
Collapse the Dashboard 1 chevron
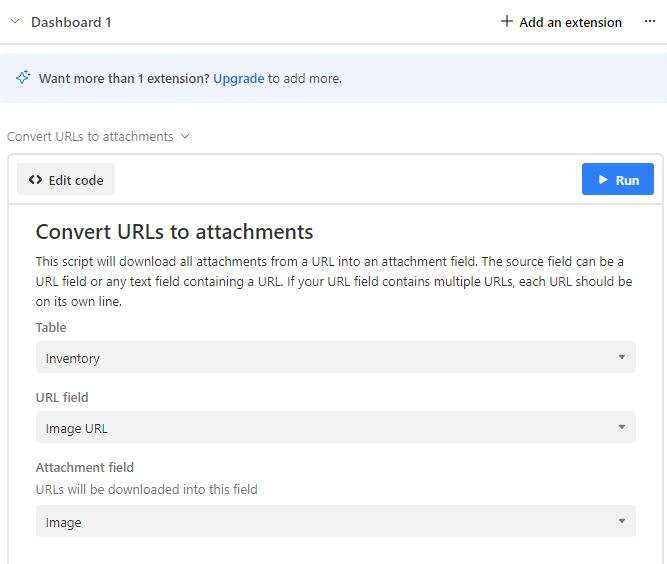coord(15,22)
